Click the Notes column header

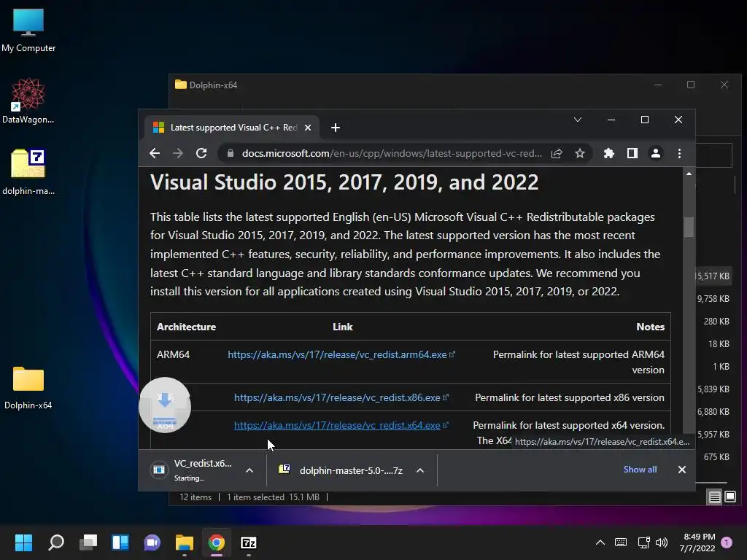[650, 327]
